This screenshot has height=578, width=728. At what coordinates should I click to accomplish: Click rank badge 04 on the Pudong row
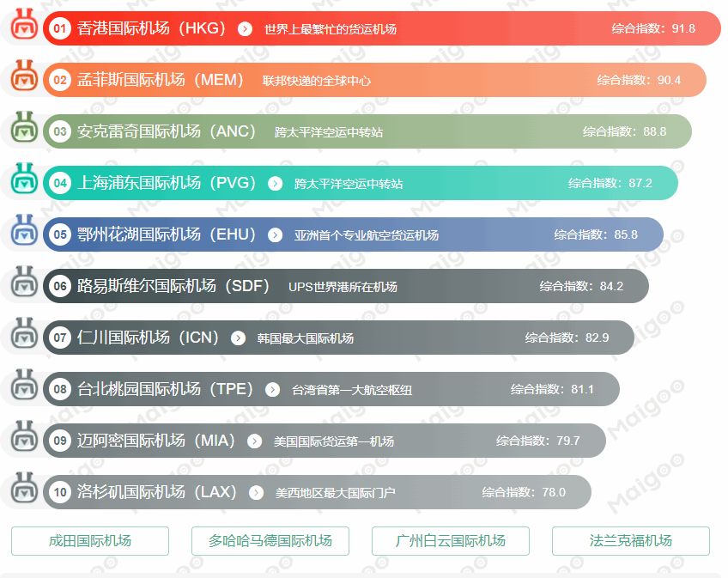coord(60,183)
